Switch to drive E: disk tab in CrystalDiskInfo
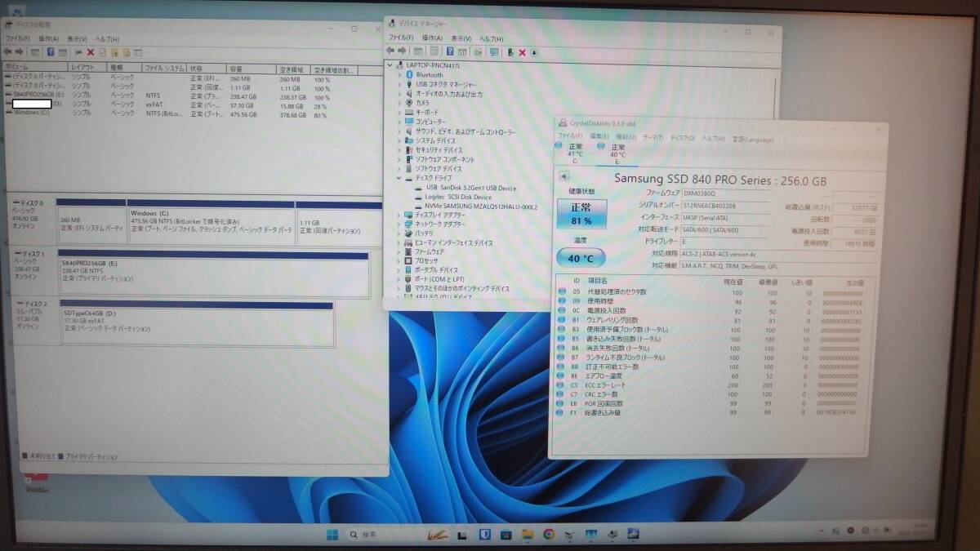The image size is (980, 551). (x=617, y=152)
